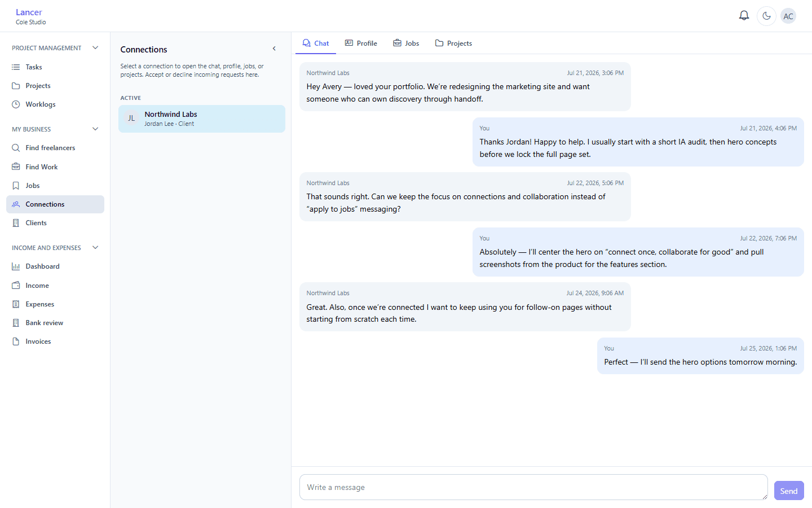Click the Income wallet icon
Viewport: 812px width, 508px height.
pyautogui.click(x=16, y=286)
